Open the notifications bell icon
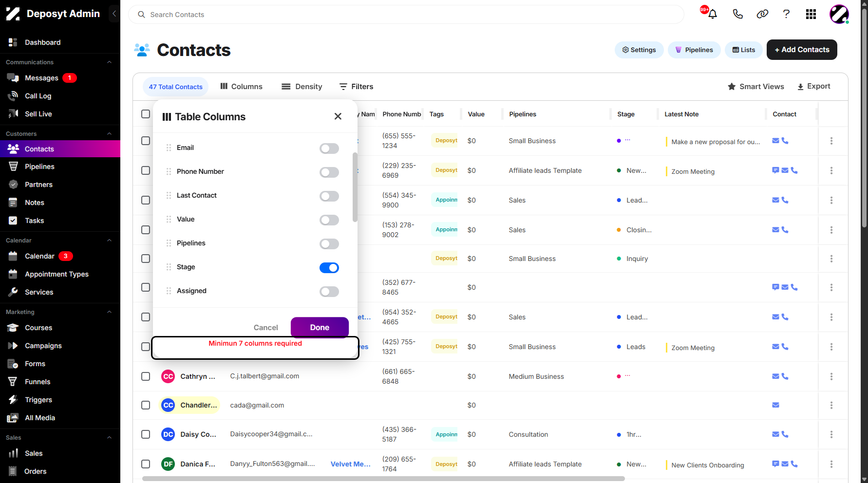This screenshot has width=868, height=483. coord(712,14)
